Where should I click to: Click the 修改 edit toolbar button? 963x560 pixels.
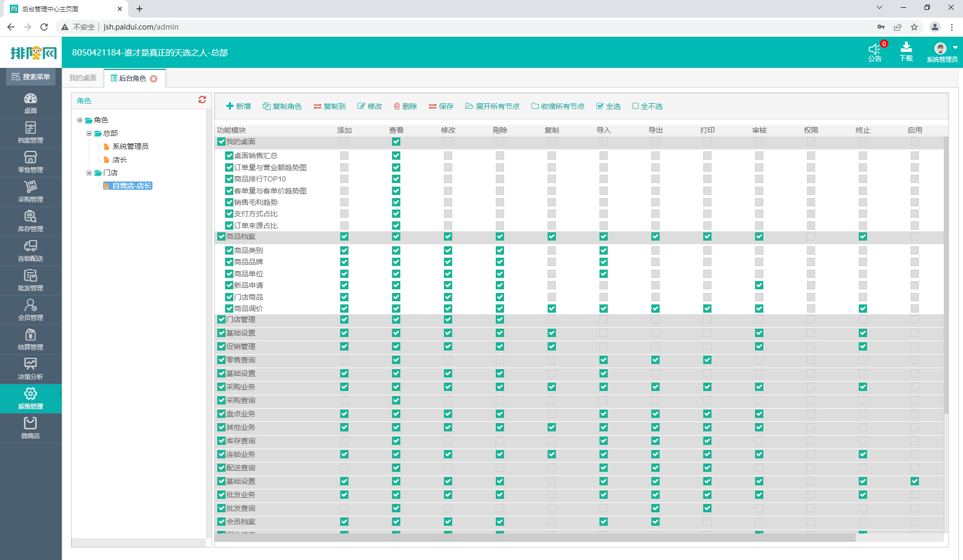coord(370,106)
